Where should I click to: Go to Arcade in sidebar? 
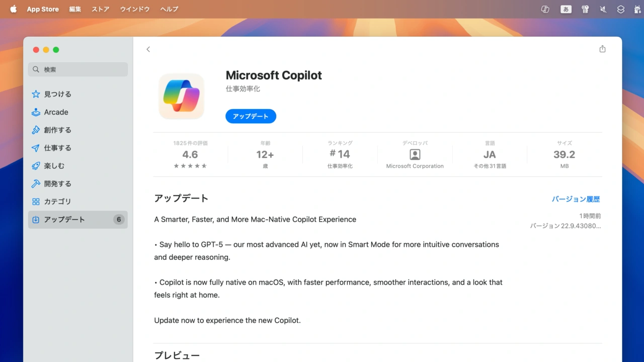56,112
